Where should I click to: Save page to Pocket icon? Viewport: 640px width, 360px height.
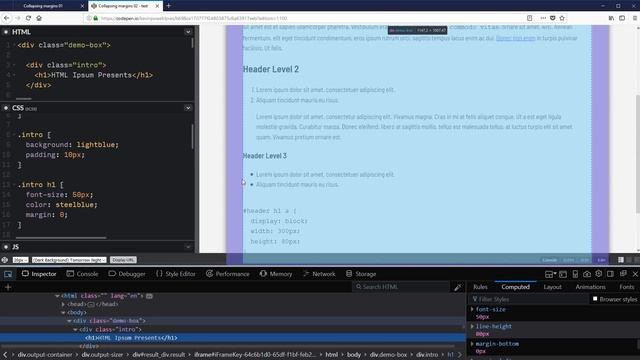click(553, 18)
